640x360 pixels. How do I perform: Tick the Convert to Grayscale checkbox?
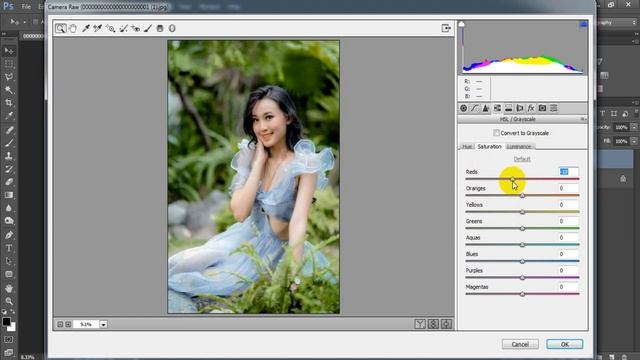(x=496, y=133)
